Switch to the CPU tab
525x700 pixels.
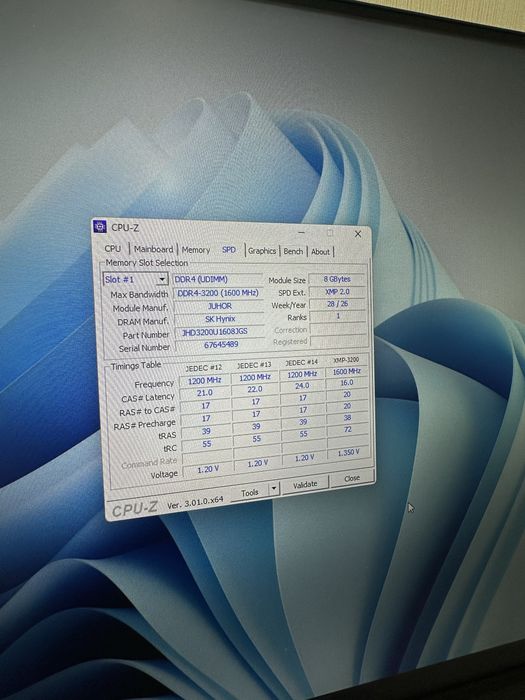point(112,248)
